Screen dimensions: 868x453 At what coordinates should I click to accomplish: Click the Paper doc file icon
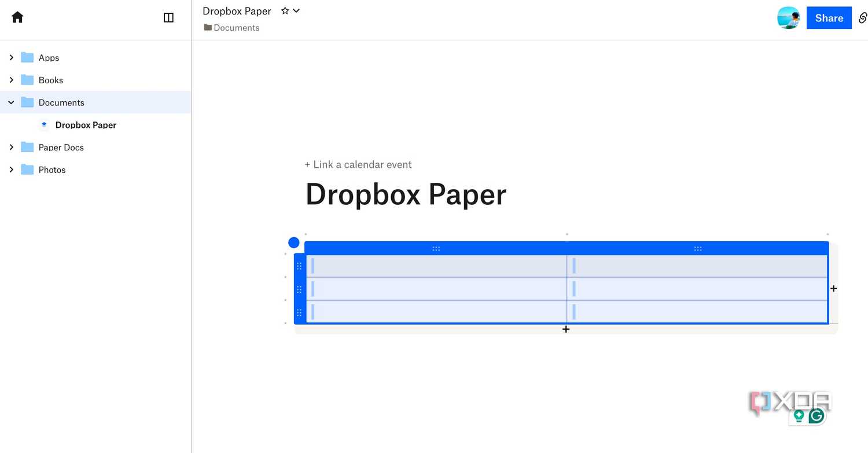44,124
